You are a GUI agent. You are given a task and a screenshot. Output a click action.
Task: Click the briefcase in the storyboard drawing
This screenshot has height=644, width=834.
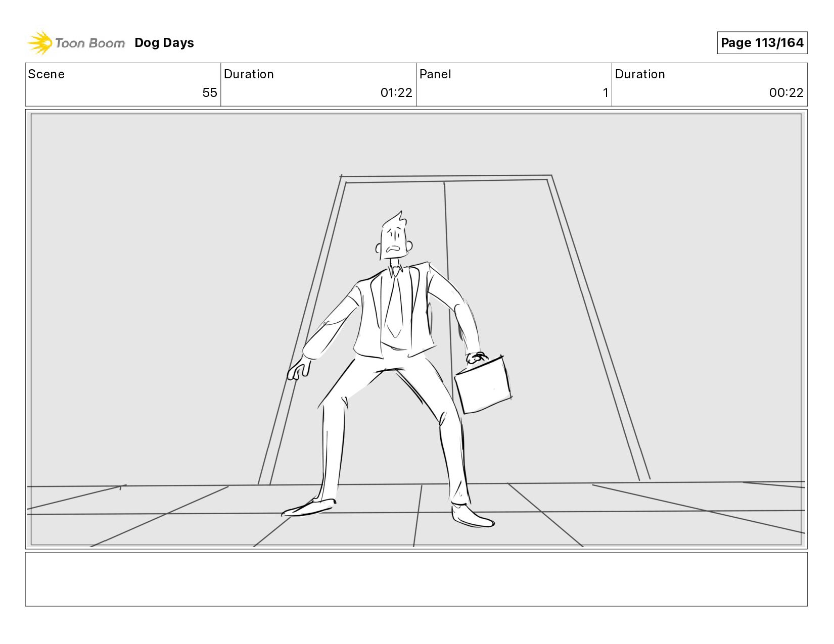[x=483, y=384]
